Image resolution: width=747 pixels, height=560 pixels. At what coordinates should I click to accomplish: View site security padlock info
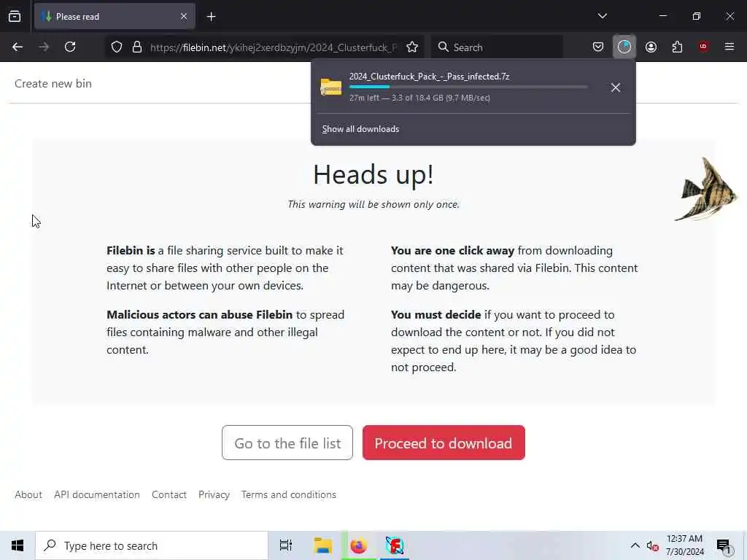pyautogui.click(x=137, y=47)
